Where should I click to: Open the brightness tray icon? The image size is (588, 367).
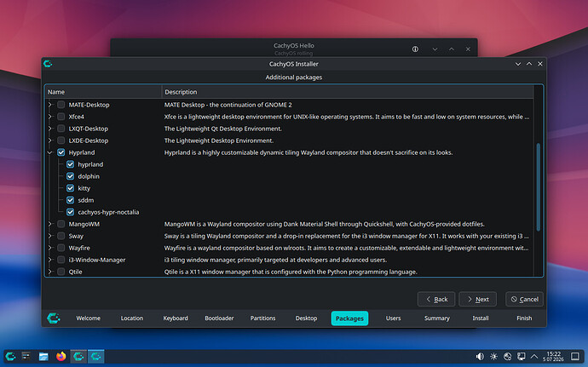(x=493, y=356)
